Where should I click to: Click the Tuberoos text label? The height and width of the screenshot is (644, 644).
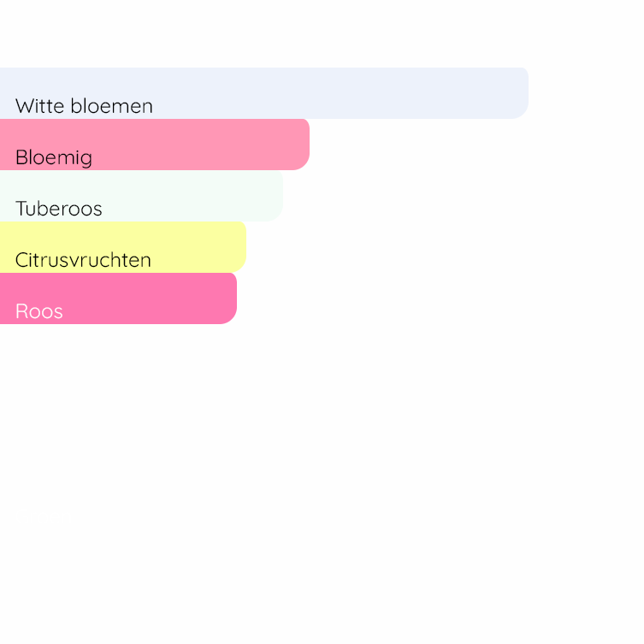[59, 209]
